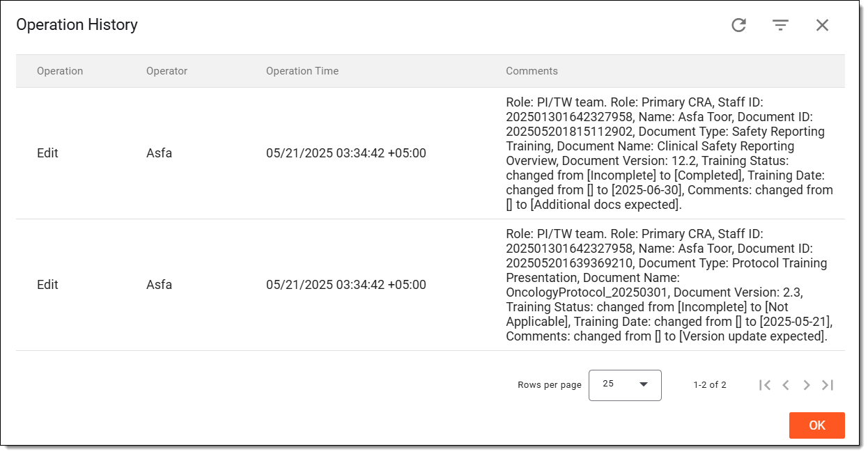Open the Rows per page dropdown
The height and width of the screenshot is (454, 868).
625,385
